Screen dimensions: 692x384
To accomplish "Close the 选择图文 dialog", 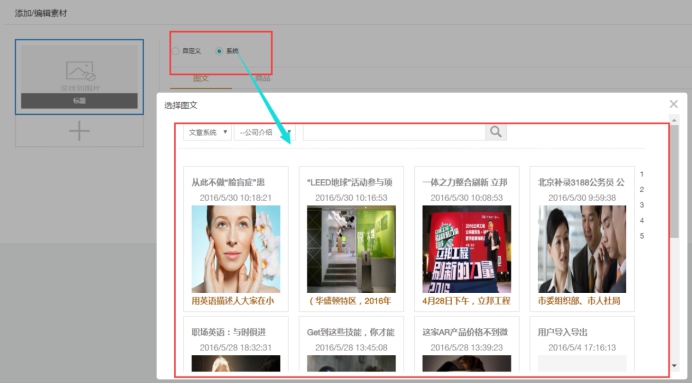I will 673,104.
